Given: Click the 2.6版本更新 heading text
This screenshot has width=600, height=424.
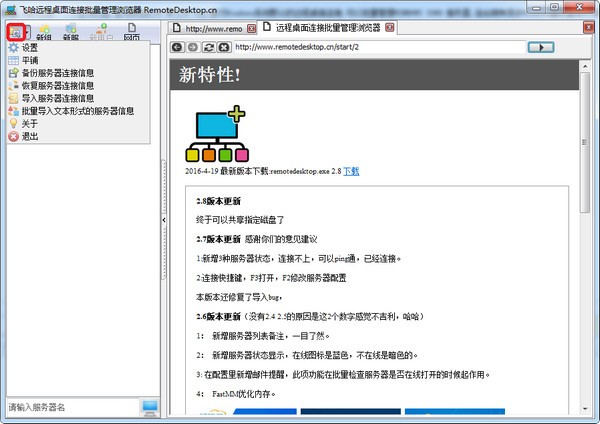Looking at the screenshot, I should [x=218, y=316].
